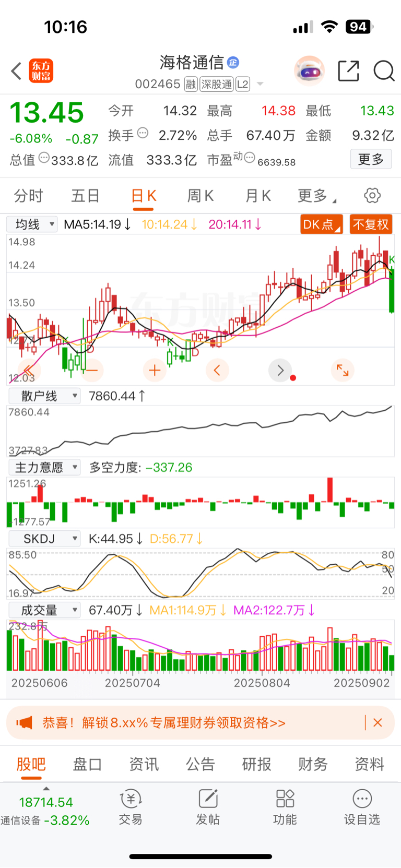401x868 pixels.
Task: Tap the 融 margin tag
Action: click(x=191, y=84)
